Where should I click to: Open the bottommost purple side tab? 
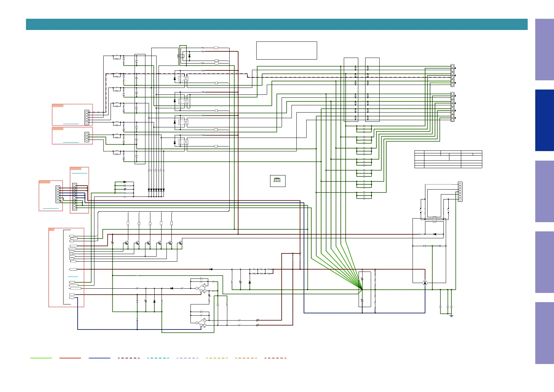pos(544,333)
